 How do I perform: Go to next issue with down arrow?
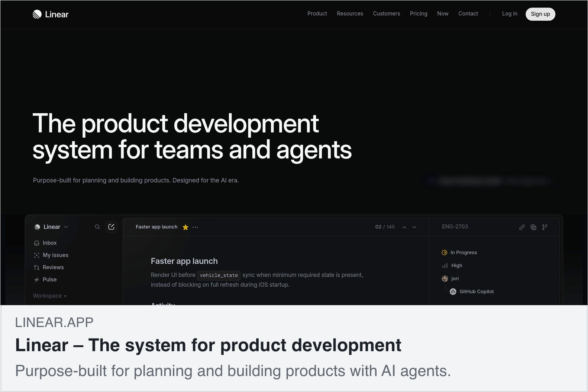(414, 227)
